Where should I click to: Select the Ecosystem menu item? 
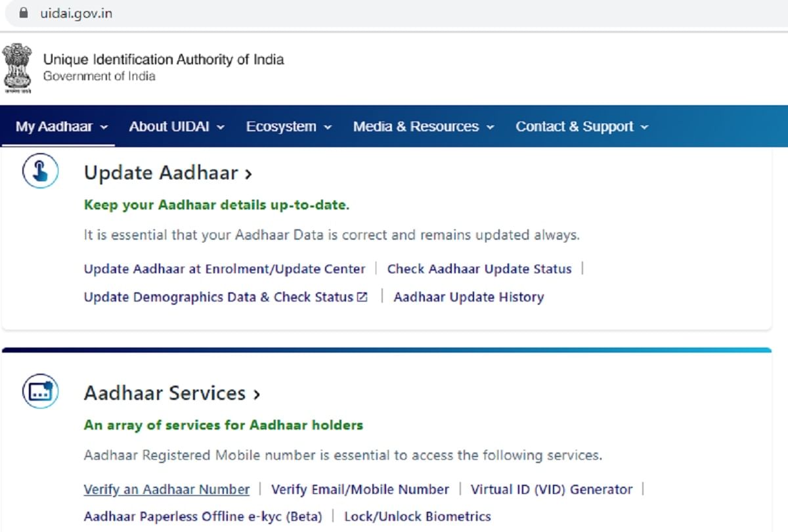click(x=282, y=126)
